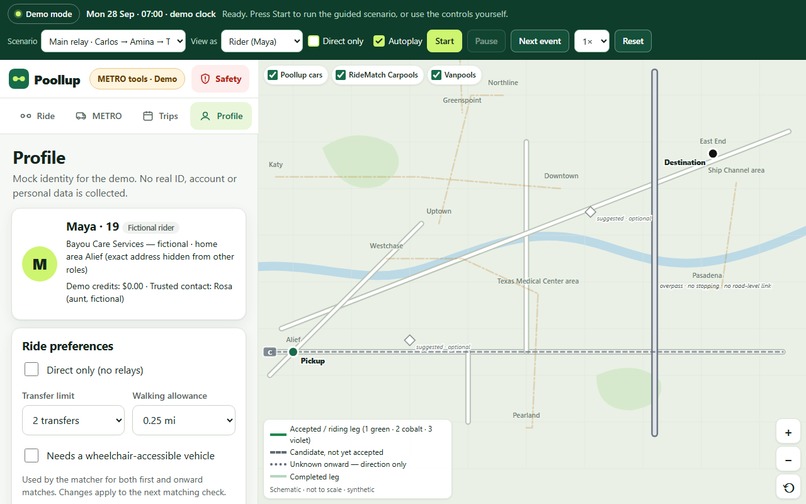Image resolution: width=806 pixels, height=504 pixels.
Task: Zoom out the map with minus
Action: [788, 460]
